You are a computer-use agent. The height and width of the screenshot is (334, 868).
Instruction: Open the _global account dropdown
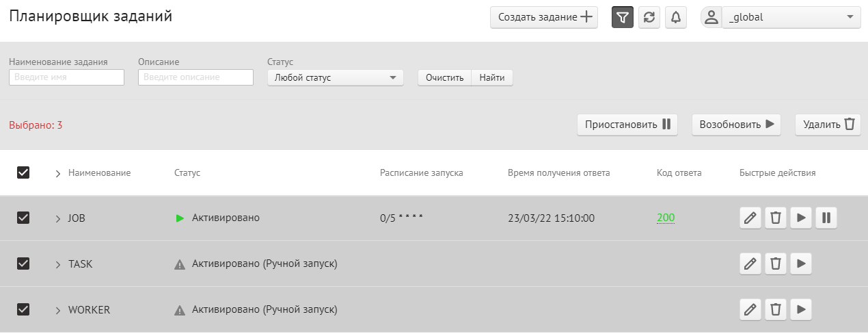(791, 17)
